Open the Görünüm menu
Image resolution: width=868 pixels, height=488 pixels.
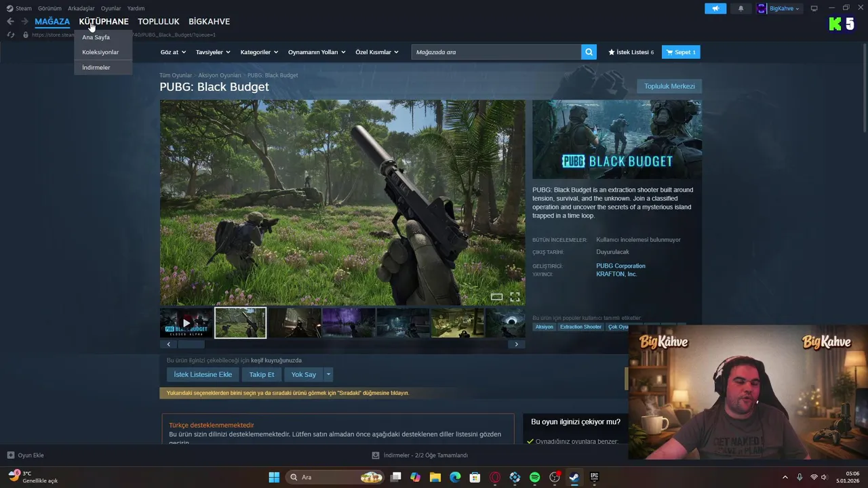click(x=50, y=8)
